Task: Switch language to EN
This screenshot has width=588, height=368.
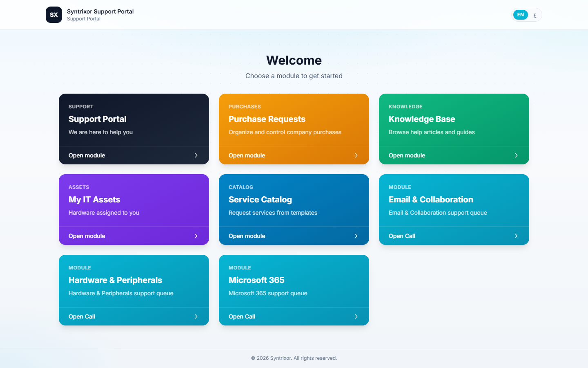Action: [521, 15]
